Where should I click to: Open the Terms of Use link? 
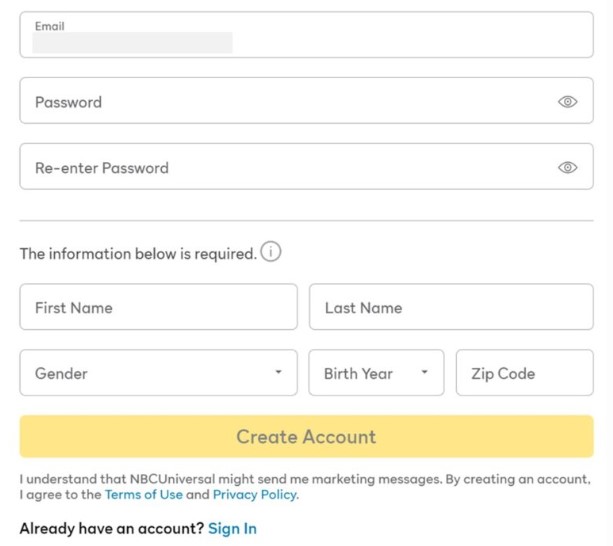click(143, 495)
